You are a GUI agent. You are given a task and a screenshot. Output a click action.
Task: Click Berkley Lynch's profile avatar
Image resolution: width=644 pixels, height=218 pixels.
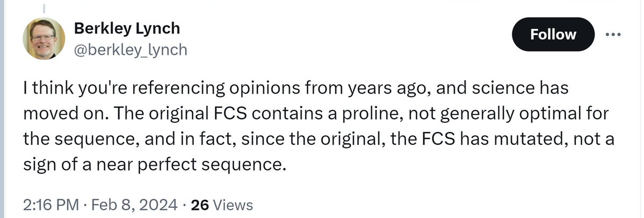44,40
